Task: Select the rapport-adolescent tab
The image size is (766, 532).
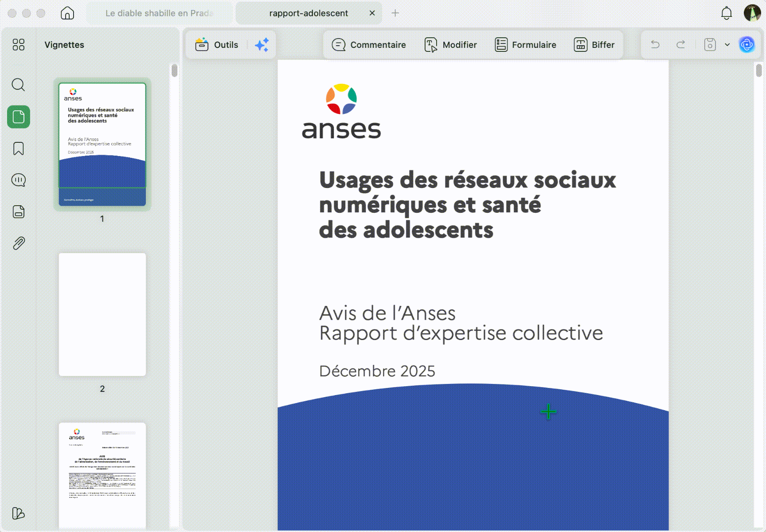Action: click(x=309, y=13)
